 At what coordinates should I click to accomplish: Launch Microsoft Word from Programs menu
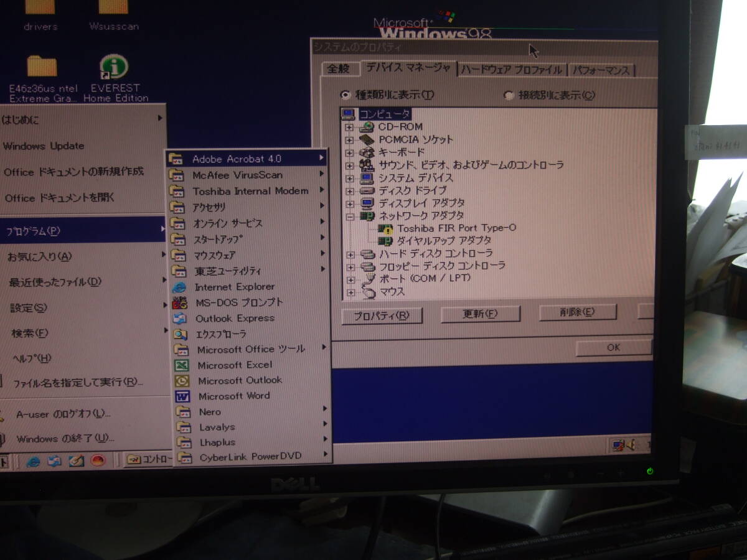[233, 396]
